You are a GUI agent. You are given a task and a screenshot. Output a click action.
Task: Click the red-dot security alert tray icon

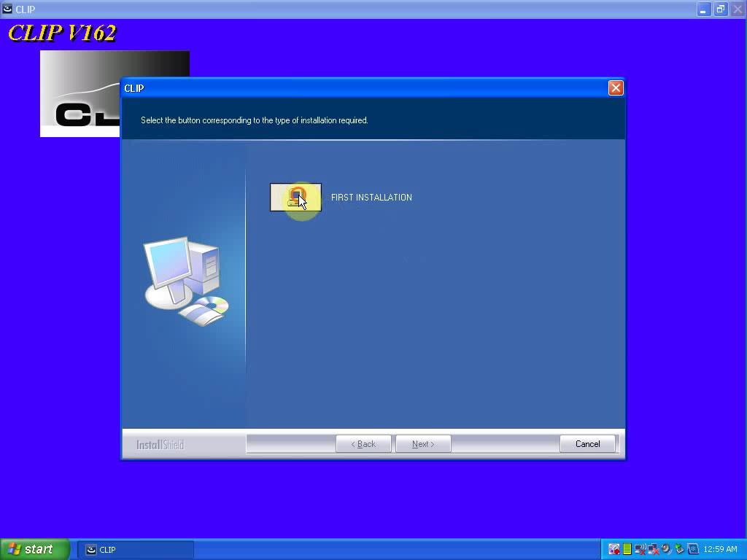614,549
